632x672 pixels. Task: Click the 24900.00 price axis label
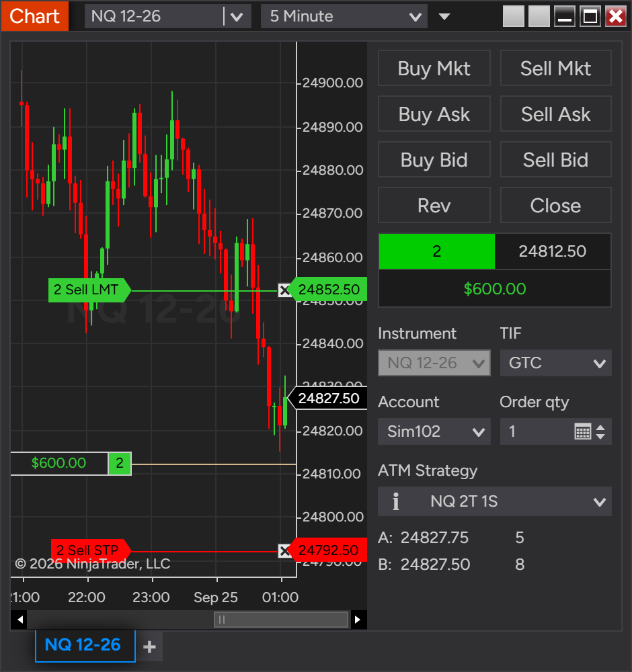[333, 83]
